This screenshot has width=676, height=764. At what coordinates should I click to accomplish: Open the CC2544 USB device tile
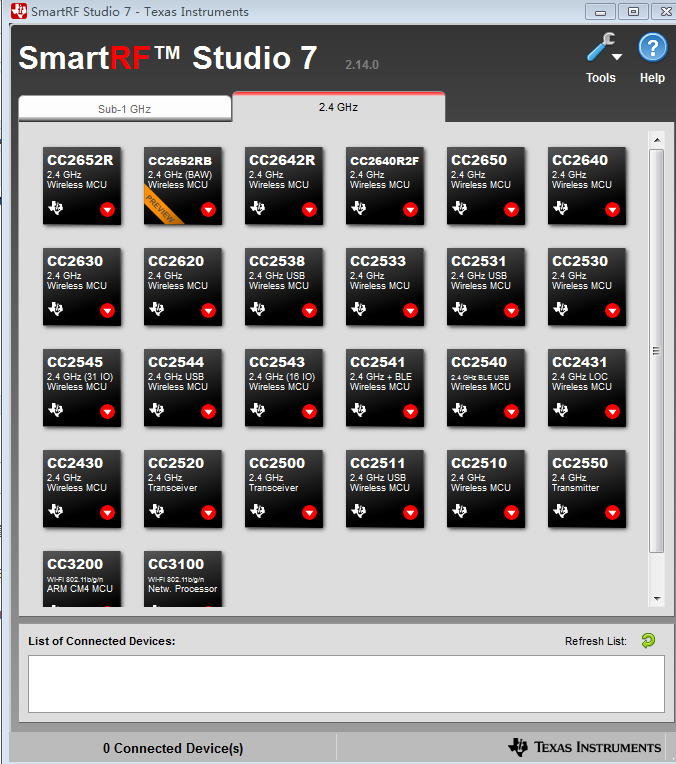183,387
